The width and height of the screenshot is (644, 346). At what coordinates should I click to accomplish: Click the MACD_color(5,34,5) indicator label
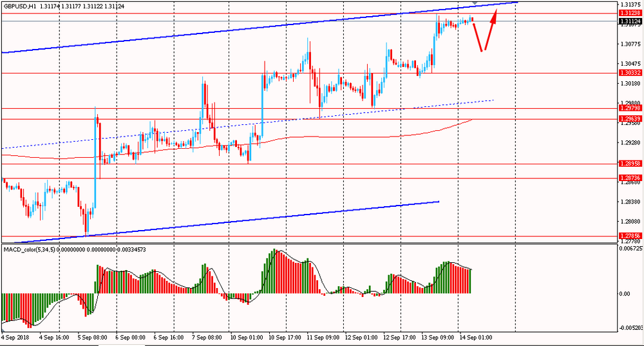[29, 249]
